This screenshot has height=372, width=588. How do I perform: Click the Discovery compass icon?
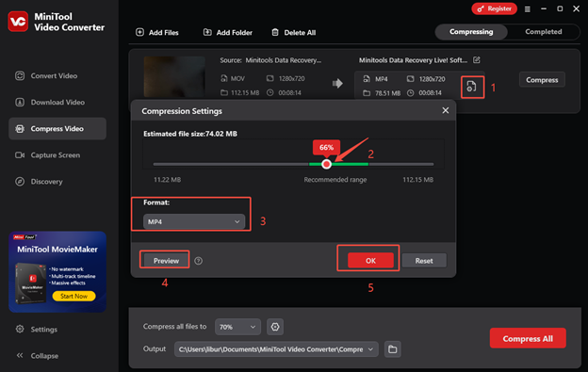tap(20, 182)
